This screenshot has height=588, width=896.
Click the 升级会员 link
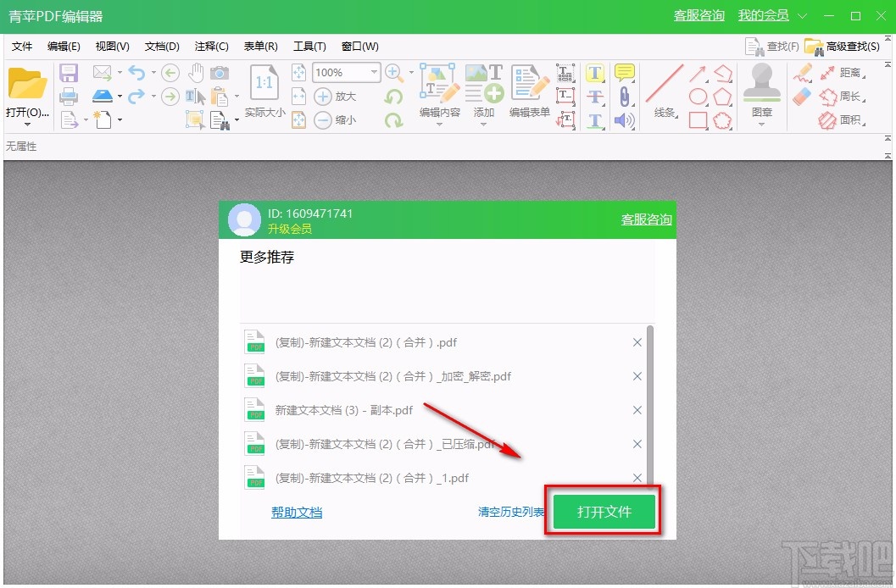point(290,229)
